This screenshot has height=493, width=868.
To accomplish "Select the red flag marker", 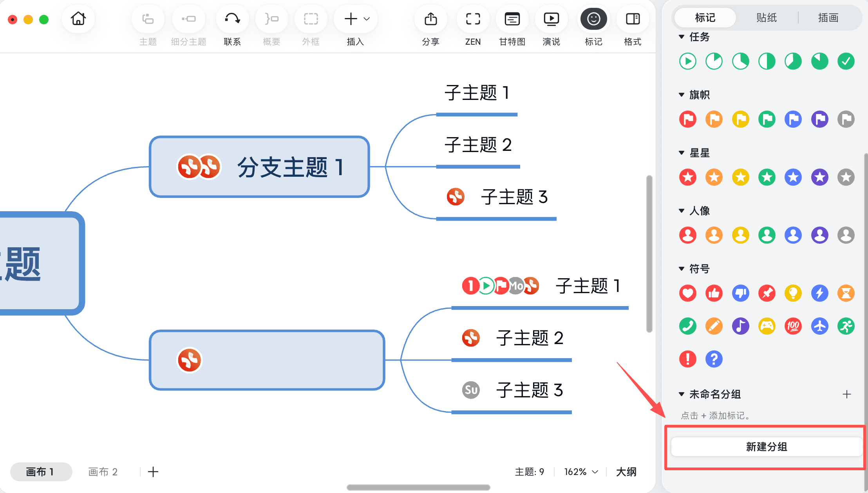I will pos(688,119).
